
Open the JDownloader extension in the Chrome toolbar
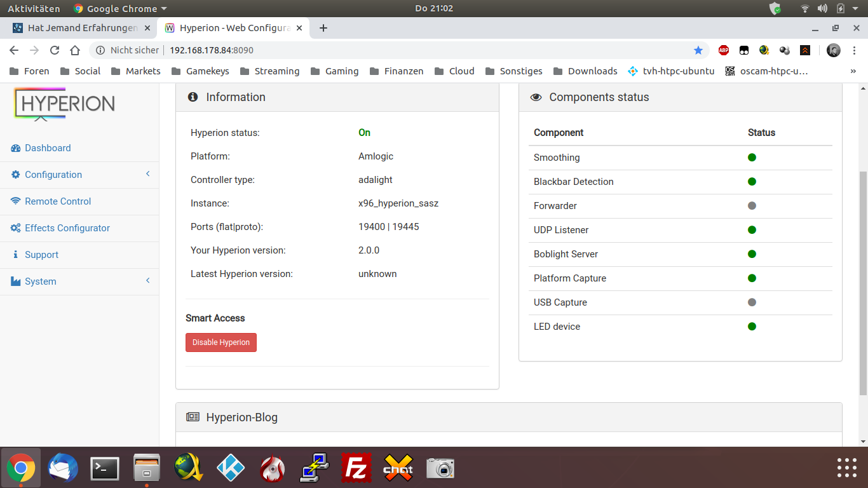(x=764, y=50)
